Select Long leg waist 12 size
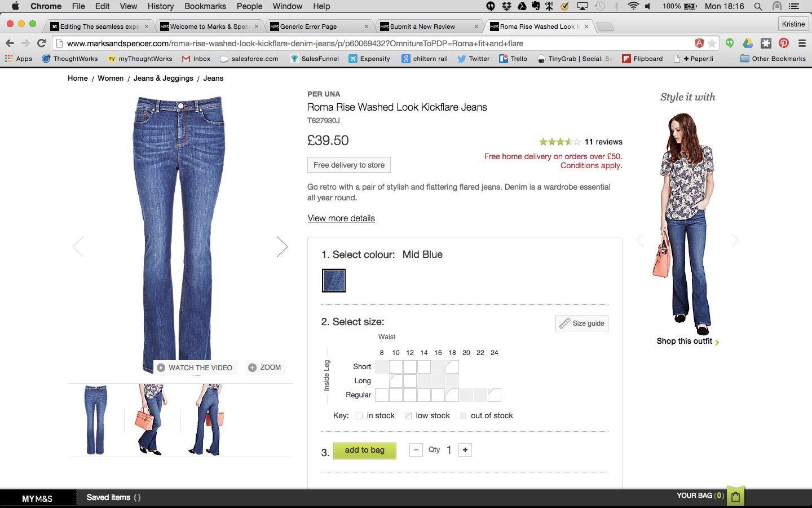Image resolution: width=812 pixels, height=508 pixels. pos(410,381)
